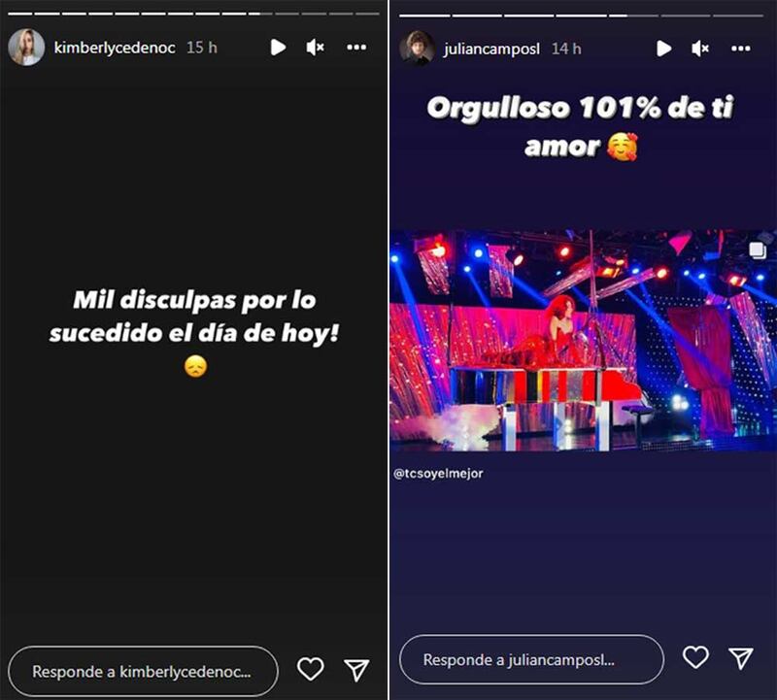
Task: Open the shared stage performance post
Action: 584,340
